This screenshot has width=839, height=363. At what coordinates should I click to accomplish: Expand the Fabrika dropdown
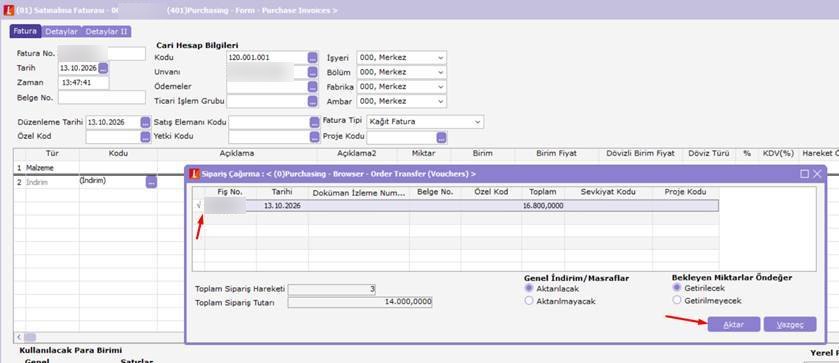pos(440,87)
